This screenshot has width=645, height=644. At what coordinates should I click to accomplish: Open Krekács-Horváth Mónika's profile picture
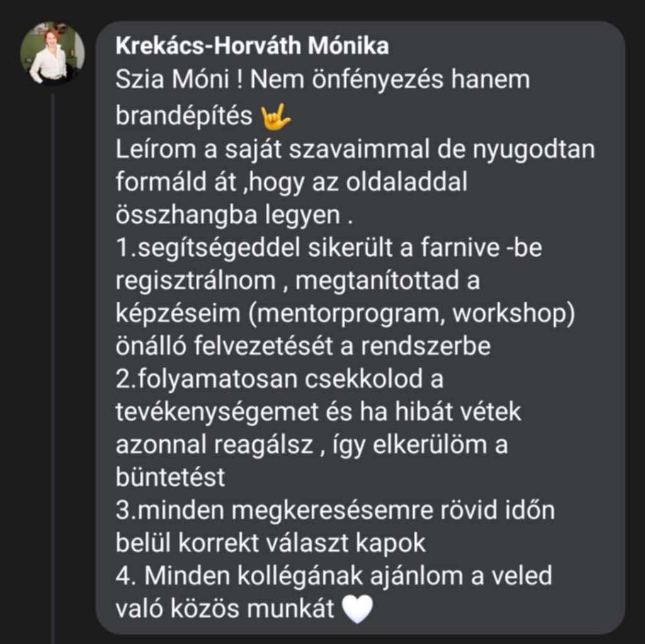[x=53, y=53]
